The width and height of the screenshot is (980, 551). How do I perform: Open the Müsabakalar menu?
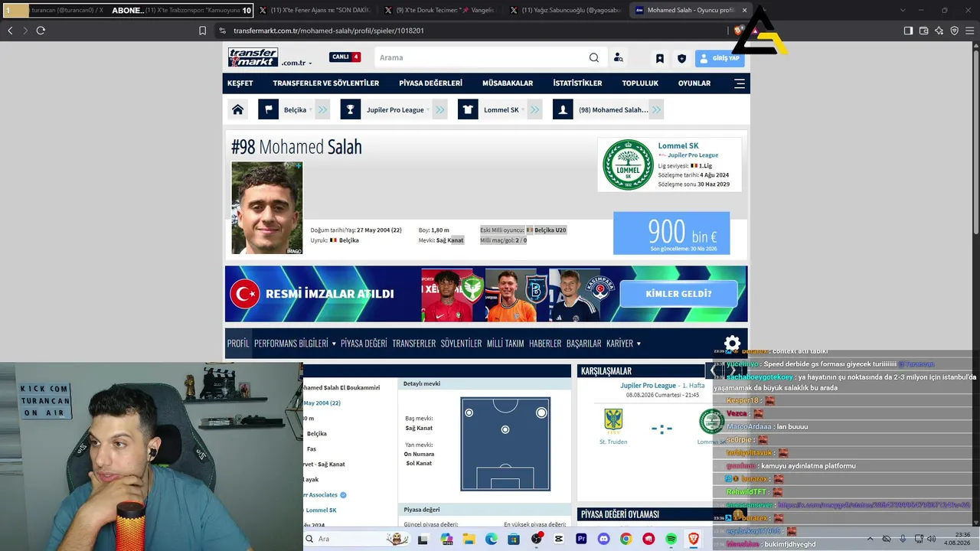508,83
